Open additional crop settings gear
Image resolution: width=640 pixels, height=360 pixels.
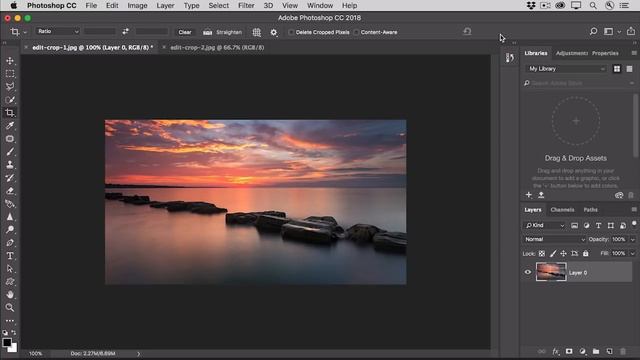point(273,32)
